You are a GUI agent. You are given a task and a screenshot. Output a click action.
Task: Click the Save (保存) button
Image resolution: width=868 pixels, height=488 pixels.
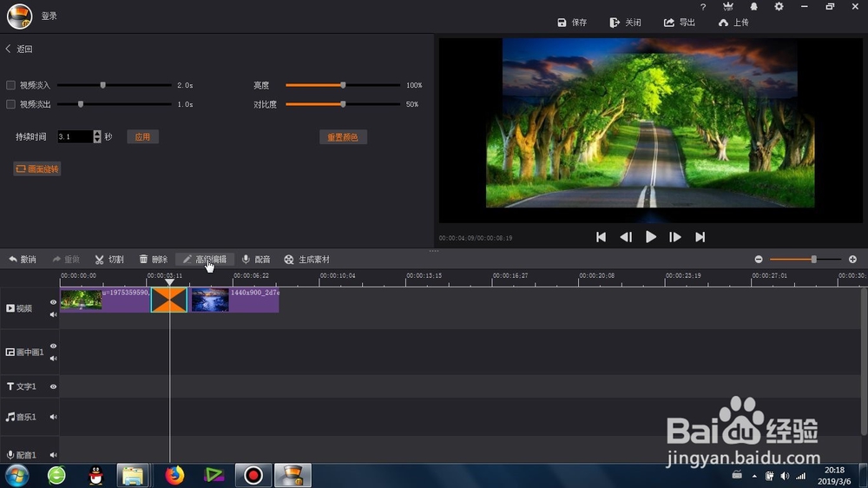[x=572, y=23]
